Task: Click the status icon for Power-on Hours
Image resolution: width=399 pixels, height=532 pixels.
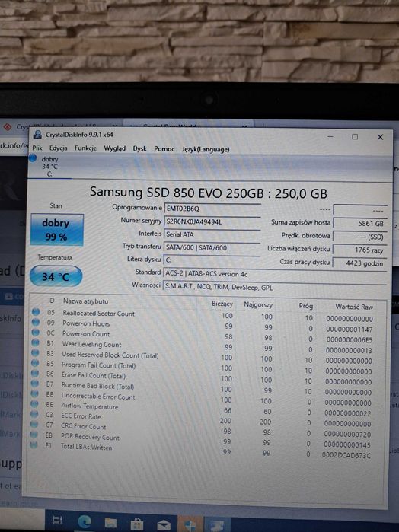Action: [x=36, y=323]
